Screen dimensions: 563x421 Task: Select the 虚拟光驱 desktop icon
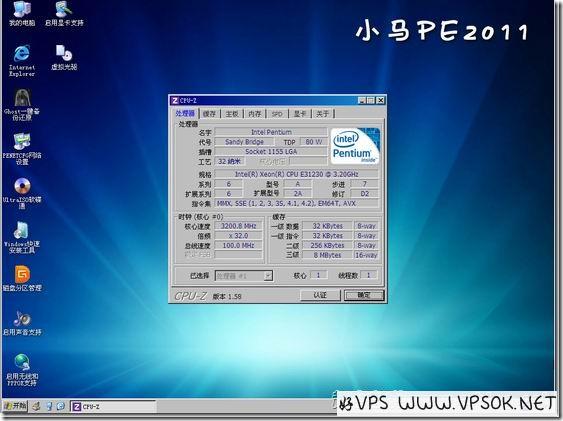tap(64, 57)
